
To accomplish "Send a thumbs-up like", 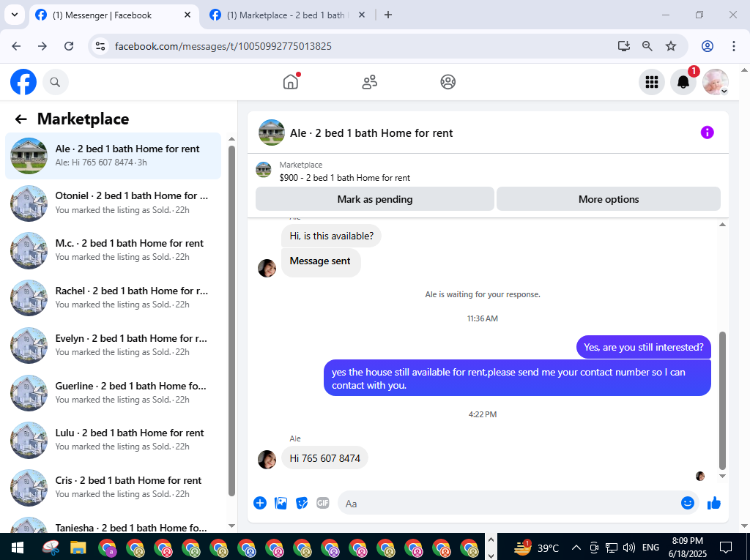I will click(x=713, y=503).
